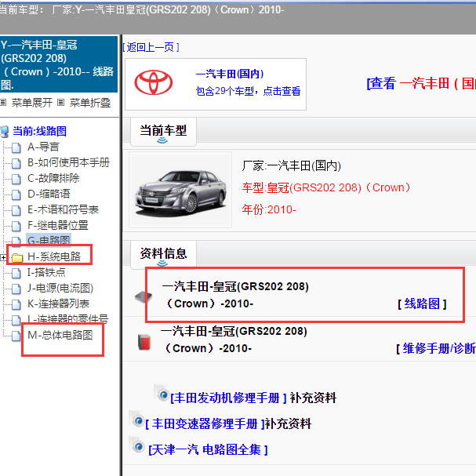Viewport: 476px width, 476px height.
Task: Select 当前:线路图 root tree item
Action: click(39, 131)
